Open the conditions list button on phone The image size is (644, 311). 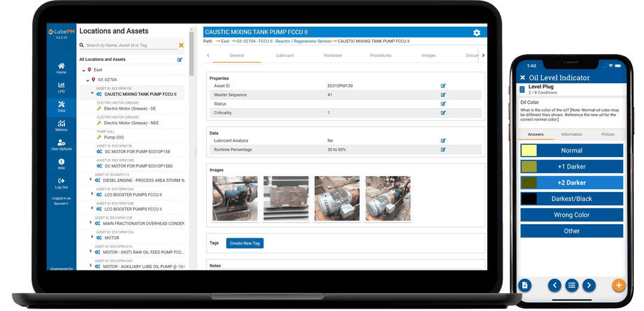coord(572,285)
